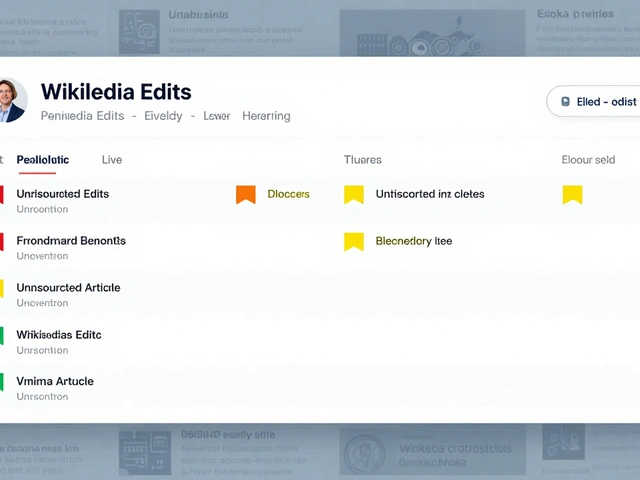640x480 pixels.
Task: Click the document icon in Elled - odist button
Action: pyautogui.click(x=565, y=102)
